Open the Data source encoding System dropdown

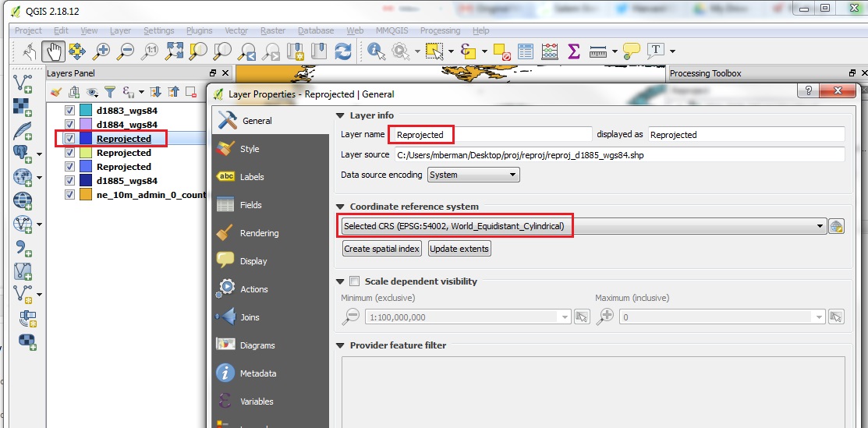(x=473, y=175)
